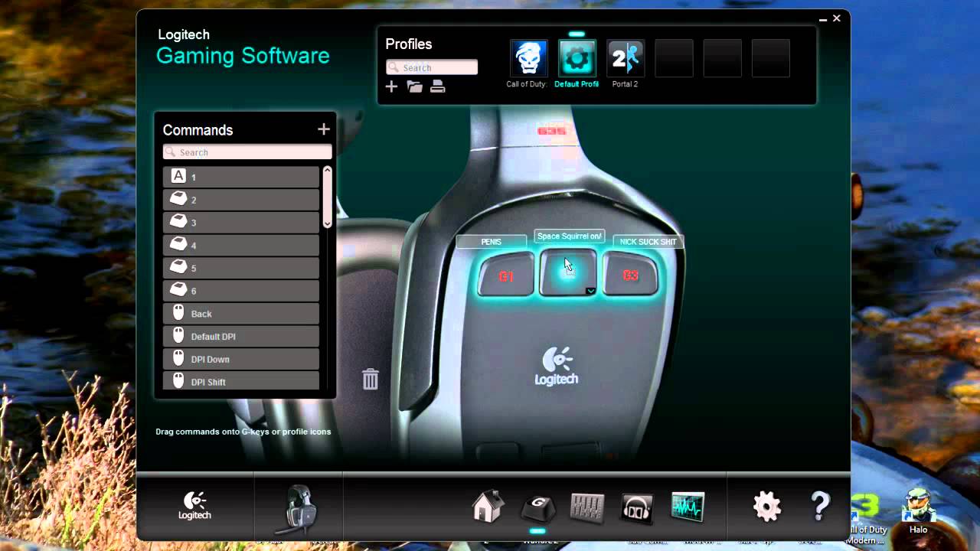Open the voice morphing waveform icon

(x=688, y=507)
